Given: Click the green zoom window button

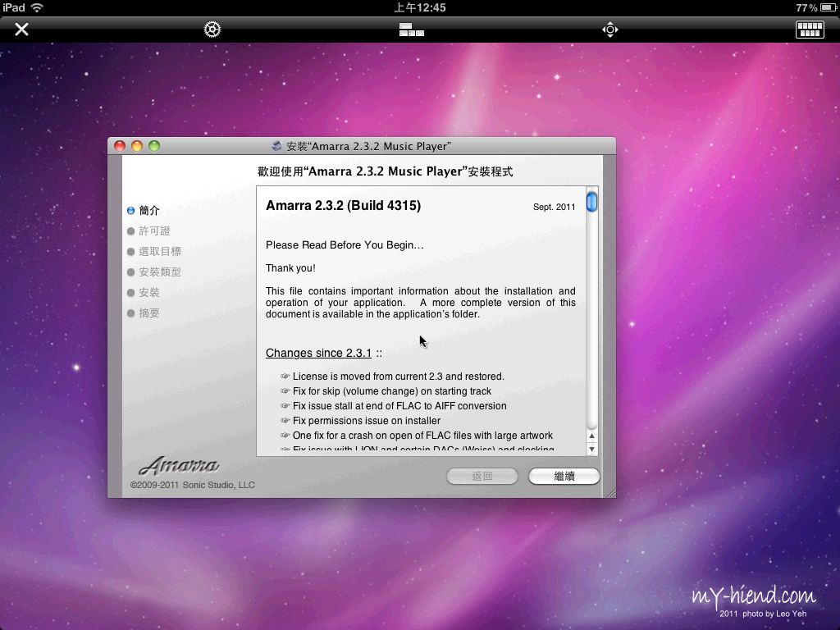Looking at the screenshot, I should pyautogui.click(x=154, y=146).
